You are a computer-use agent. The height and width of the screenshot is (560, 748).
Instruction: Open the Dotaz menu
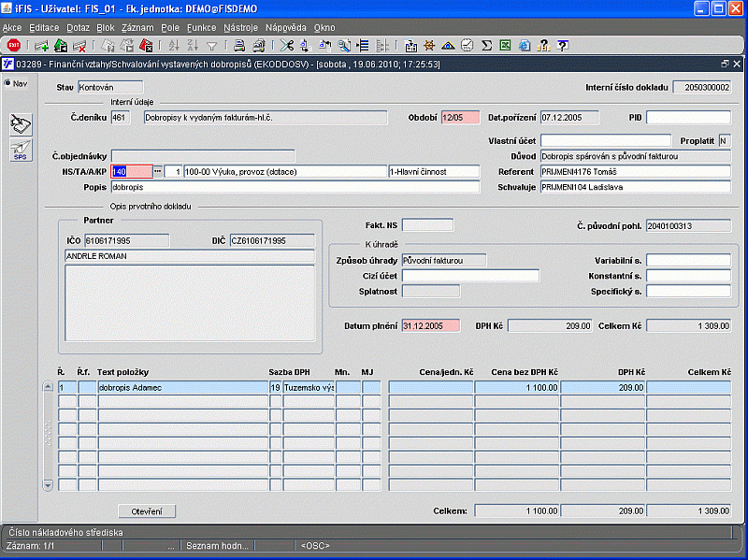click(79, 28)
